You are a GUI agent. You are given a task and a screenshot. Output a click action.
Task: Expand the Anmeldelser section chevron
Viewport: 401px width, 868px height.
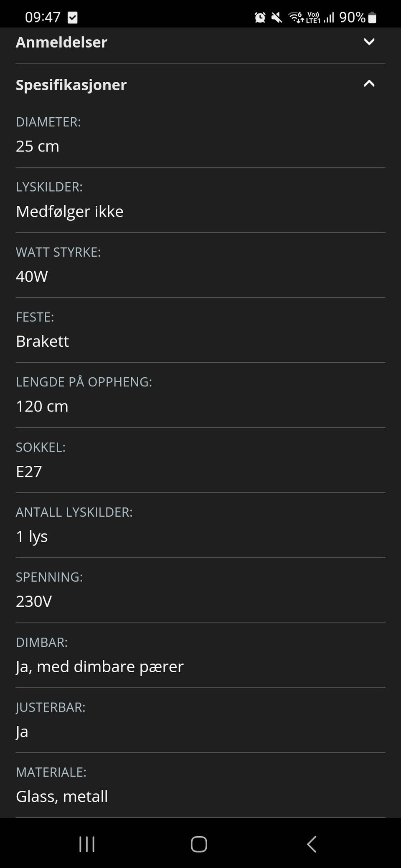click(x=369, y=42)
